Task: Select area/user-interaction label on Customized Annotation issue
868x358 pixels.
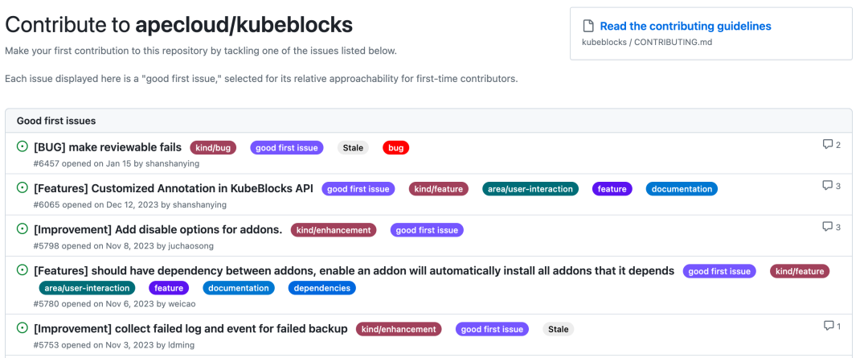Action: 530,189
